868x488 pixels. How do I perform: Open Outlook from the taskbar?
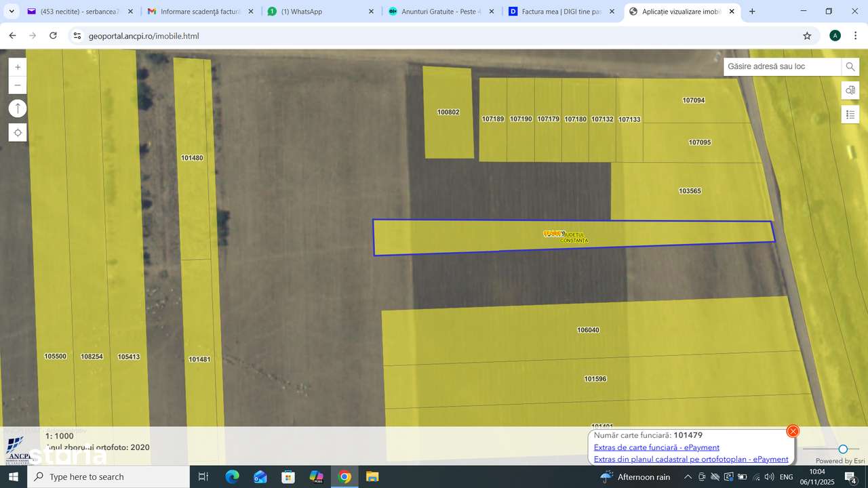tap(260, 477)
